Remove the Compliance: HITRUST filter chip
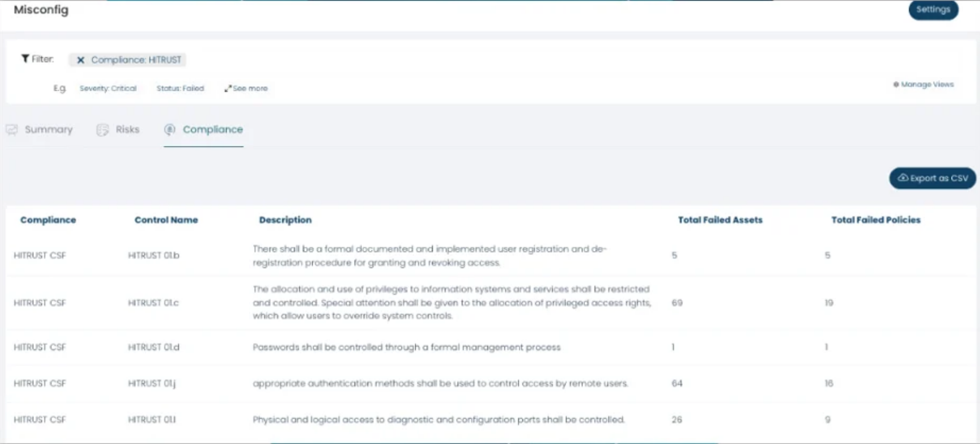 80,60
